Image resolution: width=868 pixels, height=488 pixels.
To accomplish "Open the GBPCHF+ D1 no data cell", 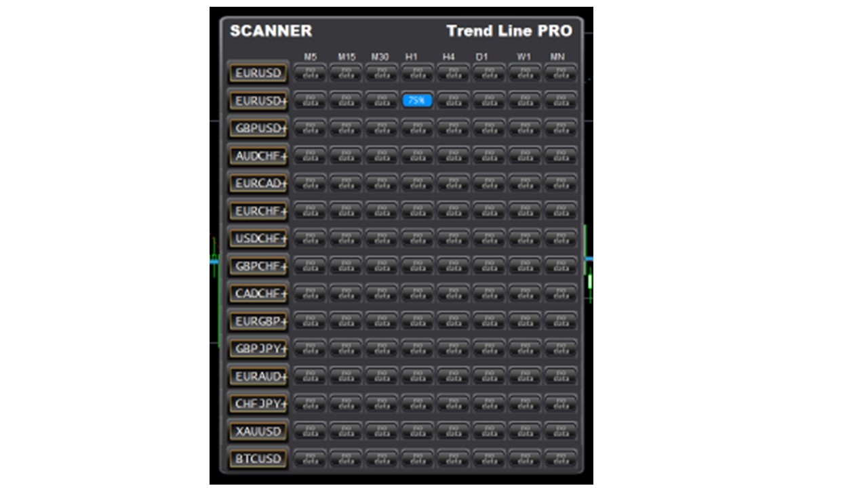I will point(489,266).
